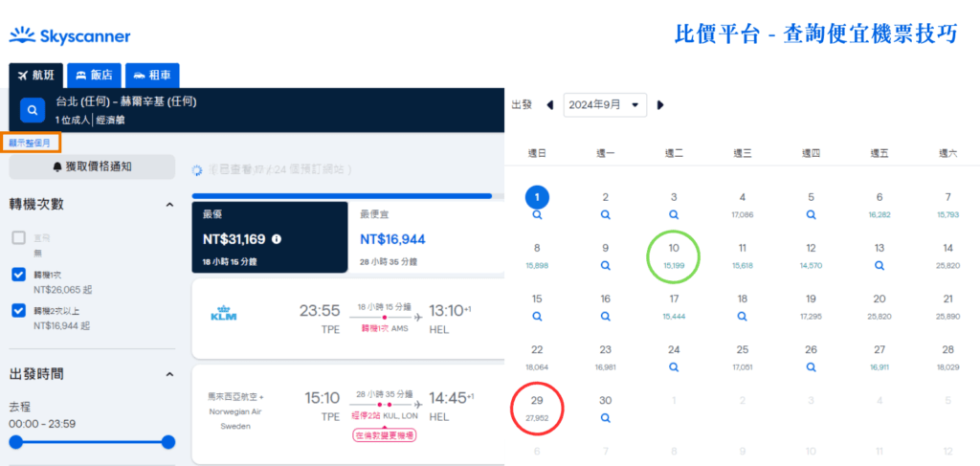The image size is (980, 466).
Task: Search prices for September 16
Action: tap(605, 316)
